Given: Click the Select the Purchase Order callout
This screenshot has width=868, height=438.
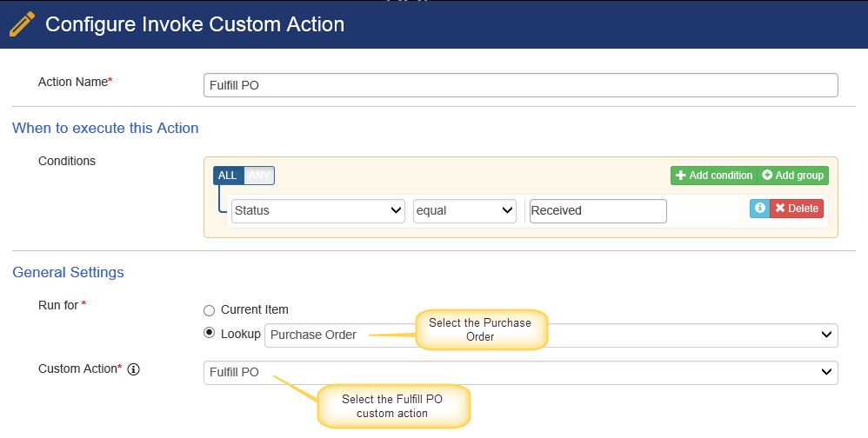Looking at the screenshot, I should (x=480, y=329).
